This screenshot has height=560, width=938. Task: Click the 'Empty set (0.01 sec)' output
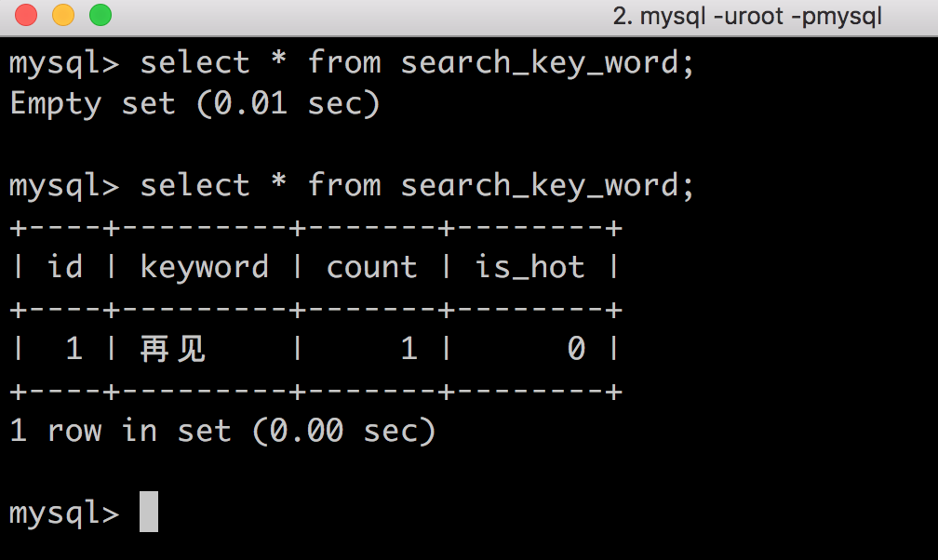point(194,103)
